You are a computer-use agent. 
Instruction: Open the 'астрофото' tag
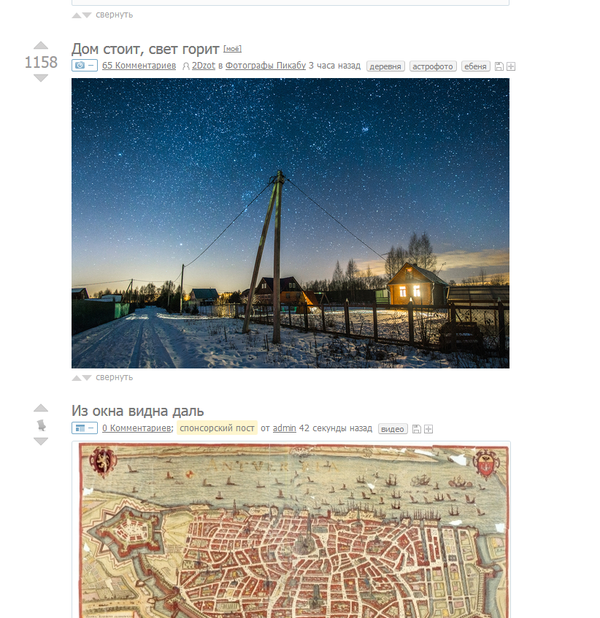tap(432, 66)
